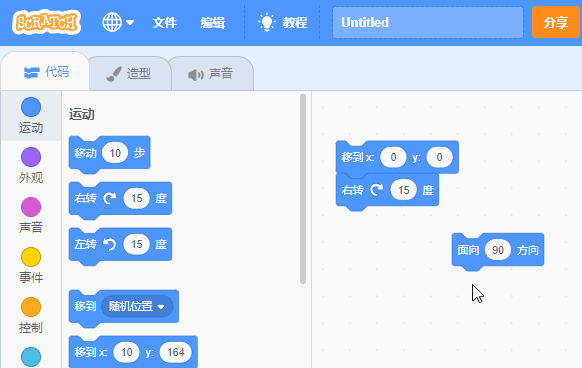Viewport: 582px width, 368px height.
Task: Select the magenta 声音 category circle
Action: click(31, 207)
